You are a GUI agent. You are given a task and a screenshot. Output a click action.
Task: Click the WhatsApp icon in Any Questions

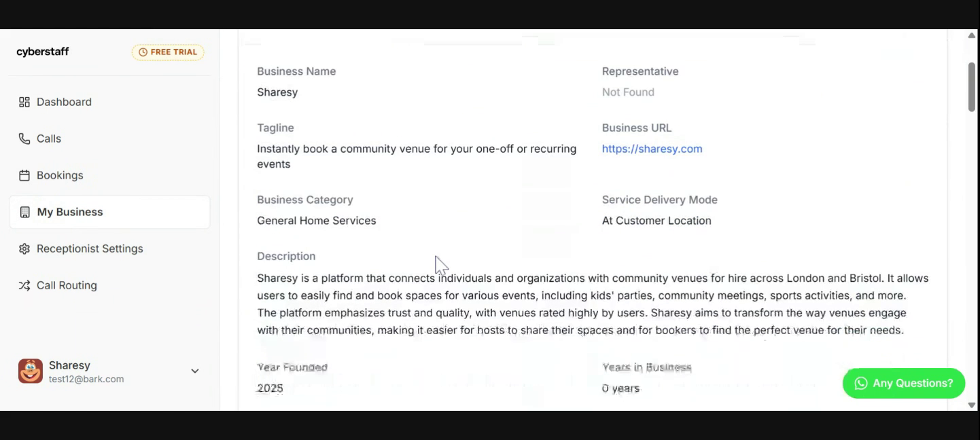pyautogui.click(x=861, y=384)
